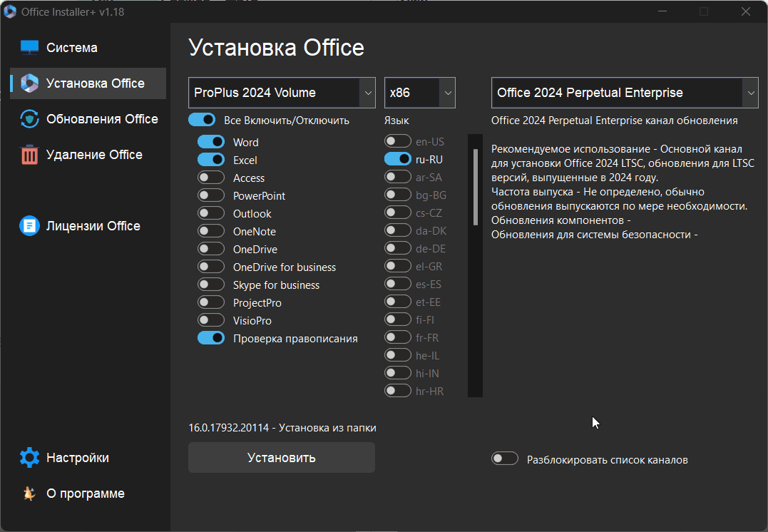Screen dimensions: 768x532
Task: Select Установка Office in the sidebar
Action: tap(88, 83)
